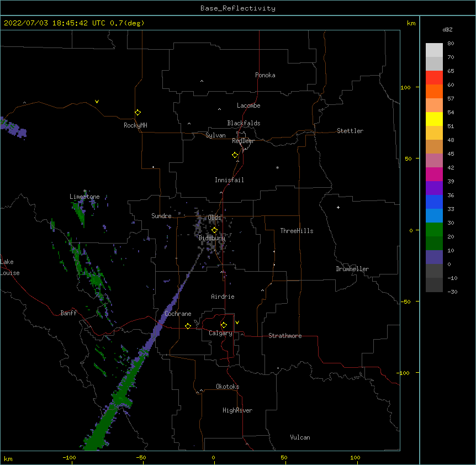Click the Ponoka city label

265,75
